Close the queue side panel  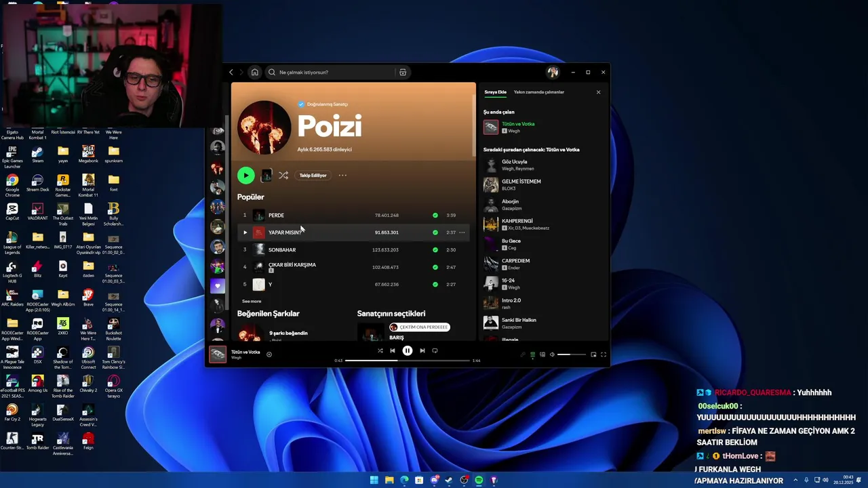pyautogui.click(x=598, y=92)
